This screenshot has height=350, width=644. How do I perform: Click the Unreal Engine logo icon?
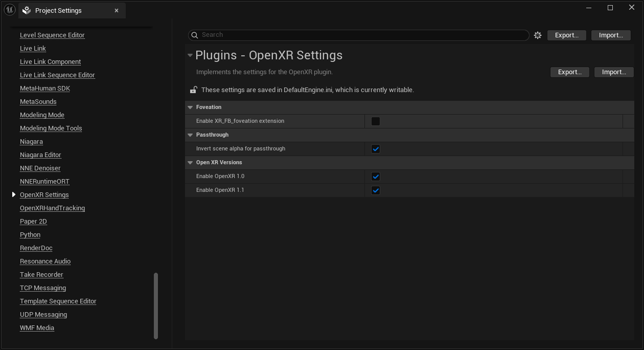tap(10, 10)
